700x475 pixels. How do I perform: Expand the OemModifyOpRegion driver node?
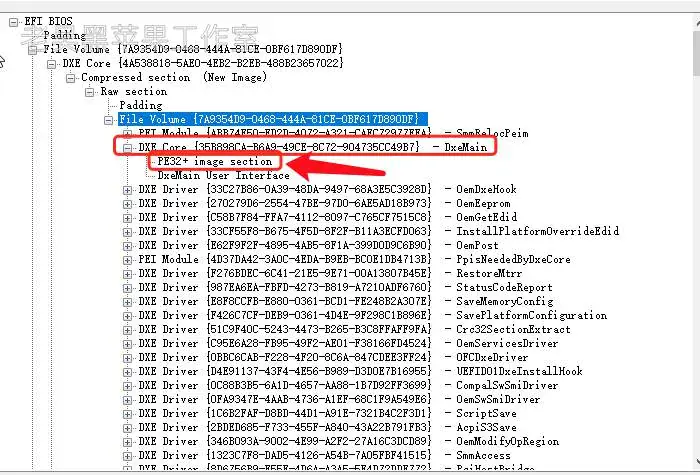128,442
